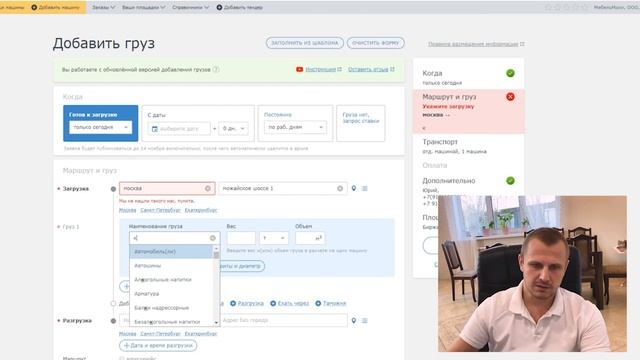
Task: Click the plus icon next to Добавить машину
Action: tap(34, 7)
